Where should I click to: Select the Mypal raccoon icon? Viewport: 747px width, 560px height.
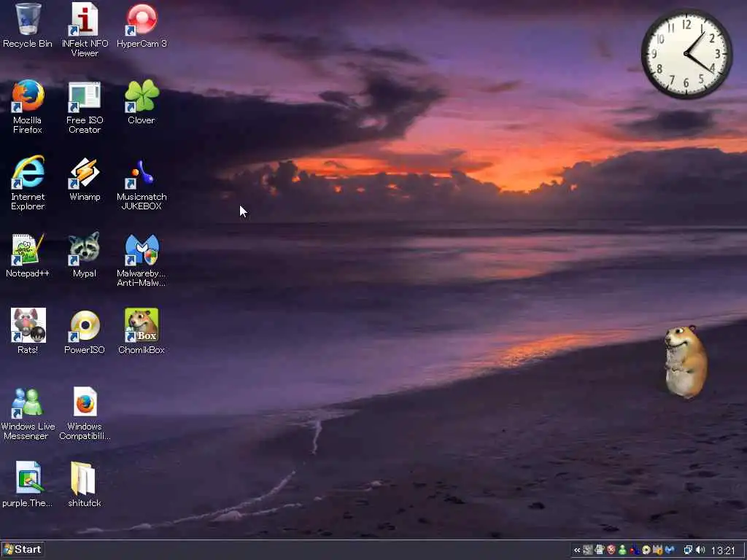point(85,255)
